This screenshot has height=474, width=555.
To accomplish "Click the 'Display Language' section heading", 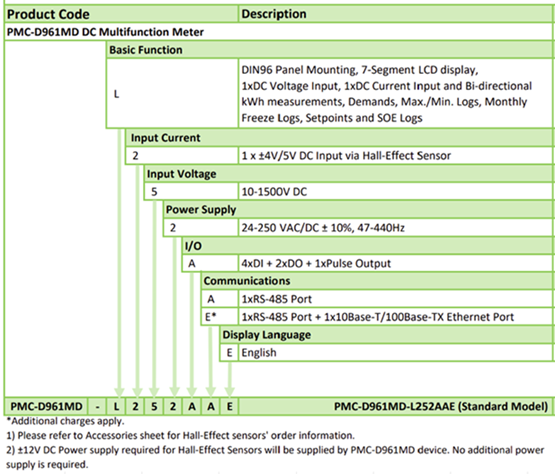I will [x=267, y=335].
